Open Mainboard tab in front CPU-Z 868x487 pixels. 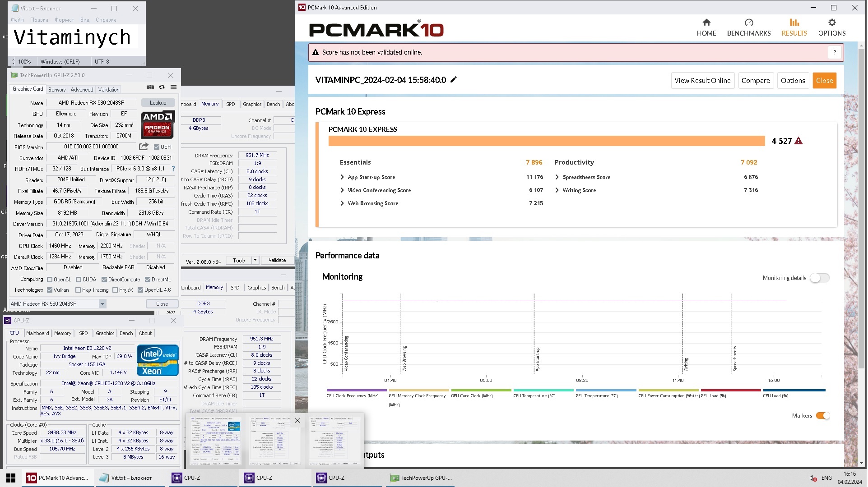click(37, 334)
